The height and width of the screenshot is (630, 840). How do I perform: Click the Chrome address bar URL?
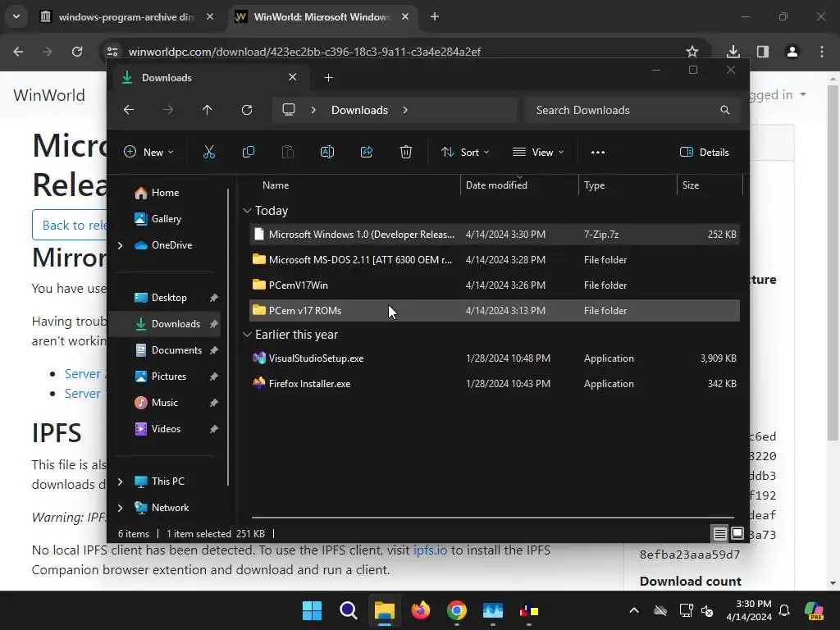[305, 52]
